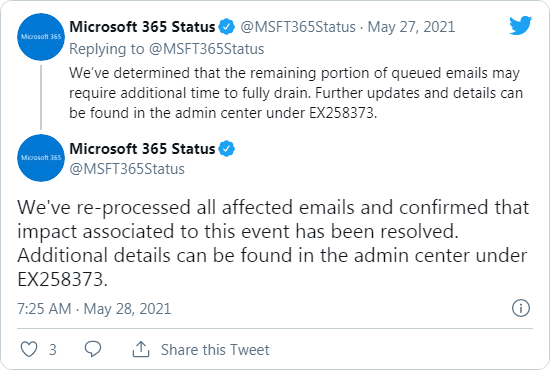550x370 pixels.
Task: Open the May 27, 2021 timestamp link
Action: click(x=411, y=27)
